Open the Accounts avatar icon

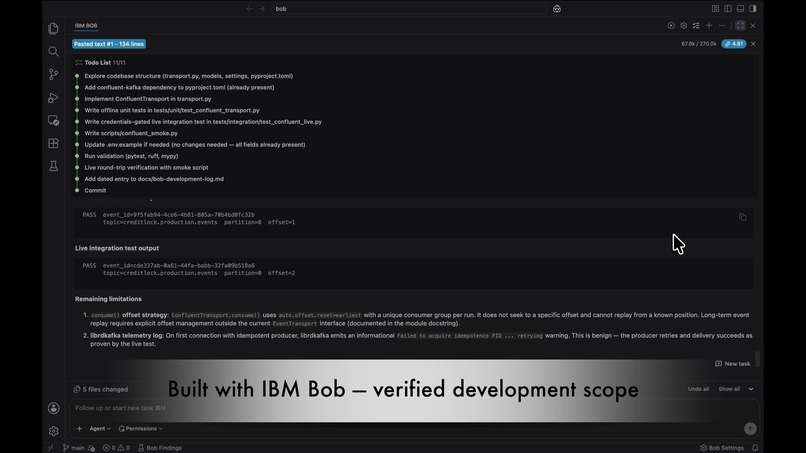tap(53, 408)
